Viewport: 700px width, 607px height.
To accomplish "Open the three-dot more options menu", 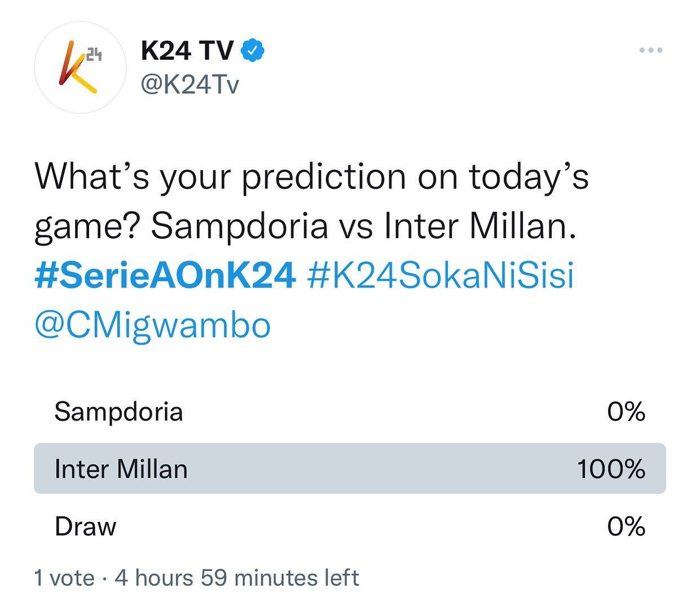I will coord(651,50).
